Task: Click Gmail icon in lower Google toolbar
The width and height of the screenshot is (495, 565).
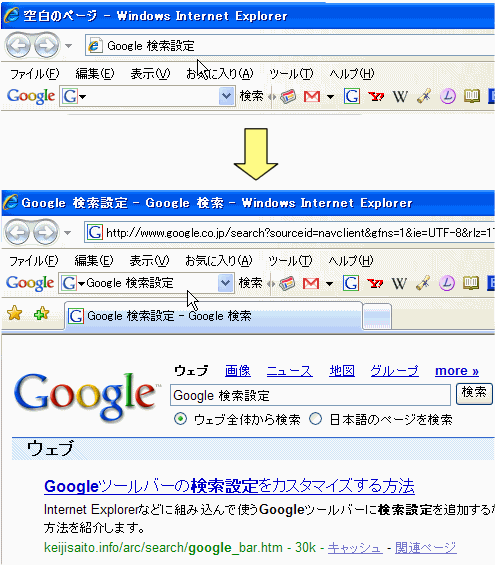Action: coord(311,283)
